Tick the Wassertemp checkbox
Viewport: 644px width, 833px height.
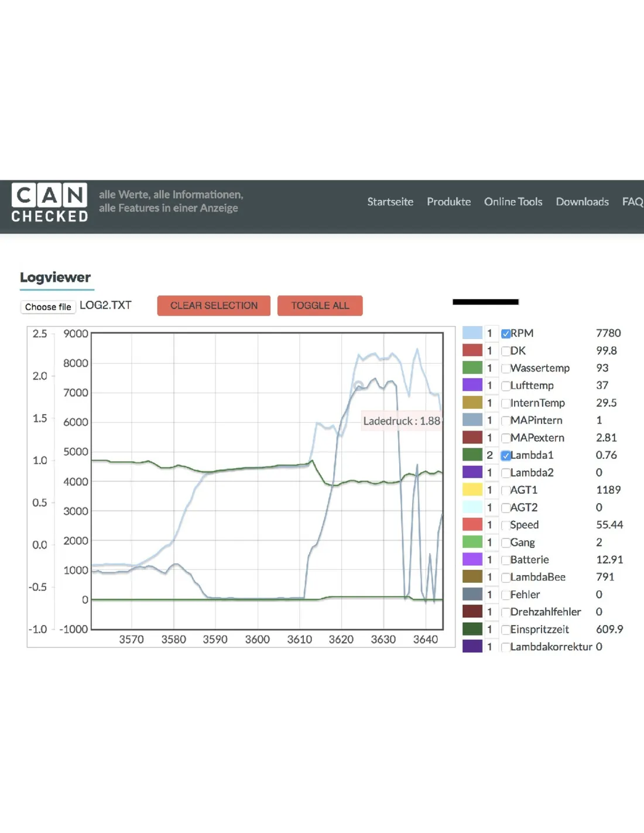(x=506, y=369)
